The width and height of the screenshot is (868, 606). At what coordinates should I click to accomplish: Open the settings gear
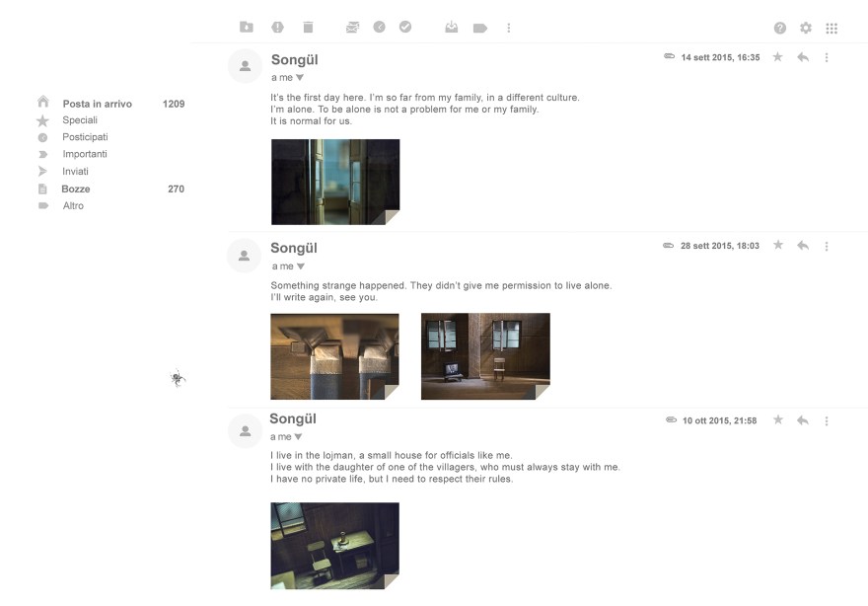[x=806, y=29]
